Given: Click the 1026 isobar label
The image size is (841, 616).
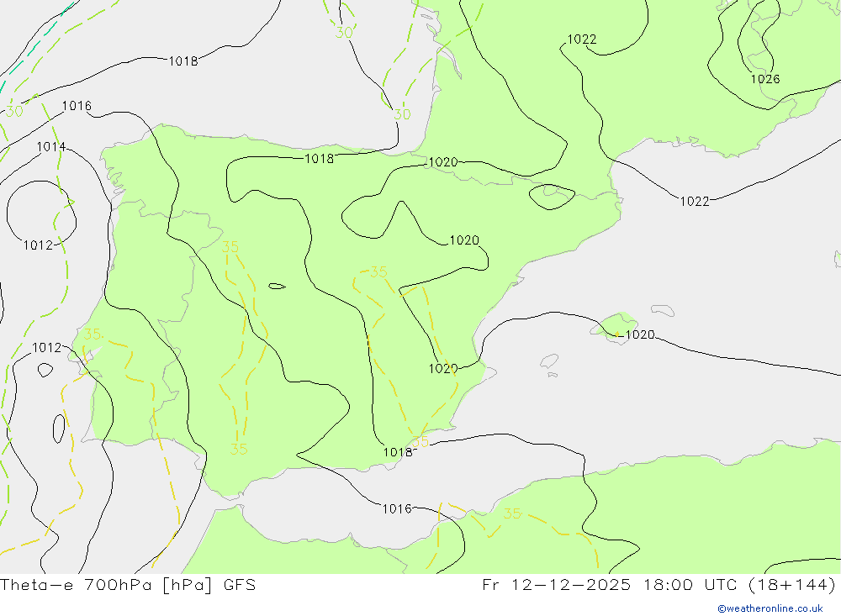Looking at the screenshot, I should pyautogui.click(x=764, y=79).
